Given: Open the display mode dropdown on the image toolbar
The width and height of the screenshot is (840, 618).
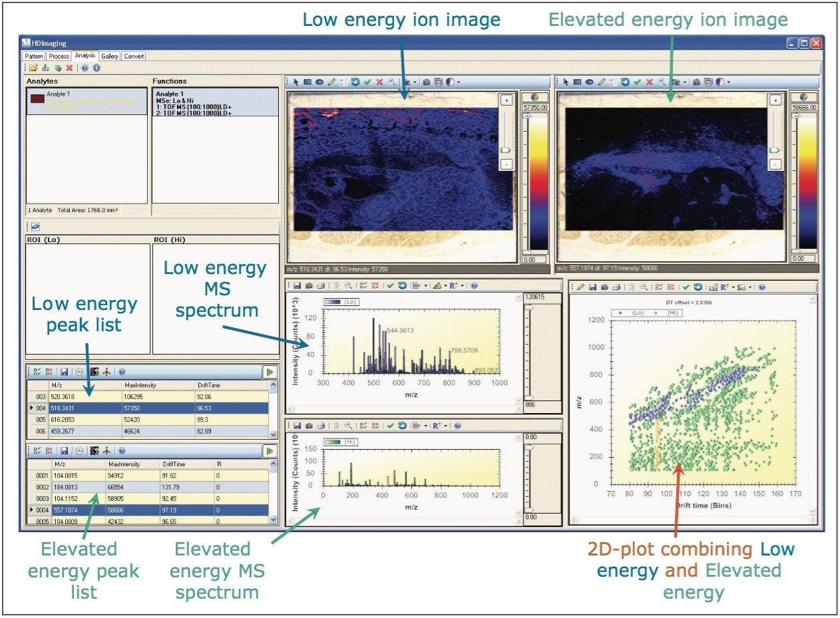Looking at the screenshot, I should pyautogui.click(x=456, y=82).
